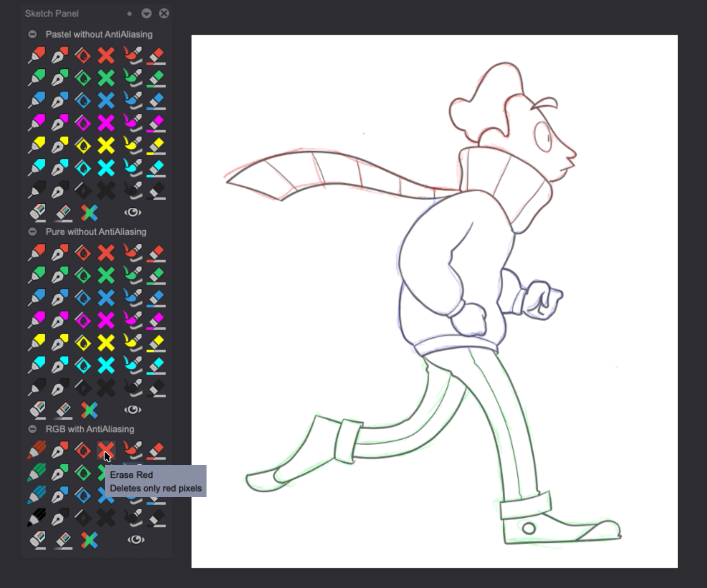The image size is (707, 588).
Task: Select the green pen in Pastel without AntiAliasing
Action: [x=60, y=77]
